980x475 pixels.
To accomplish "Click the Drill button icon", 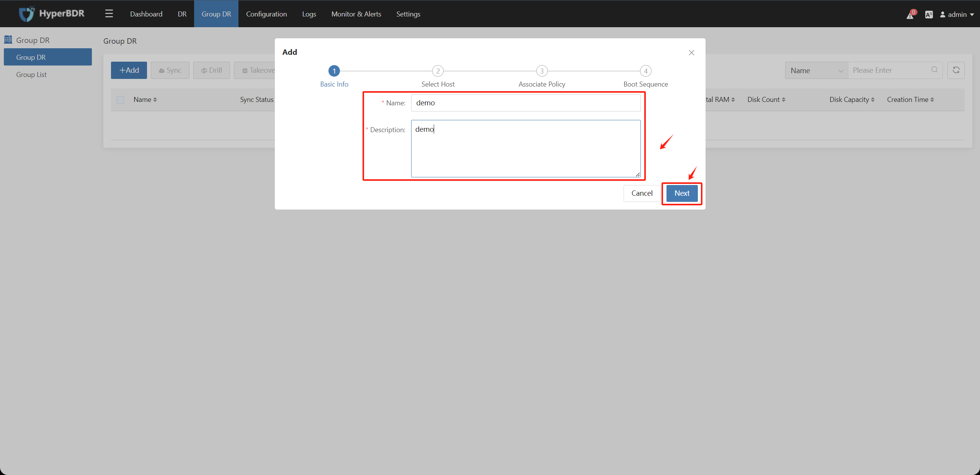I will click(204, 70).
